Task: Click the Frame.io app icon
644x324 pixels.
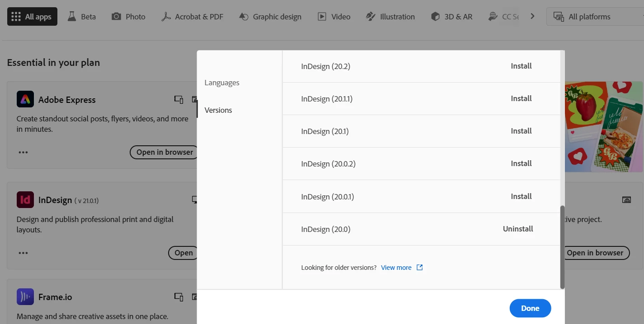Action: [x=25, y=296]
